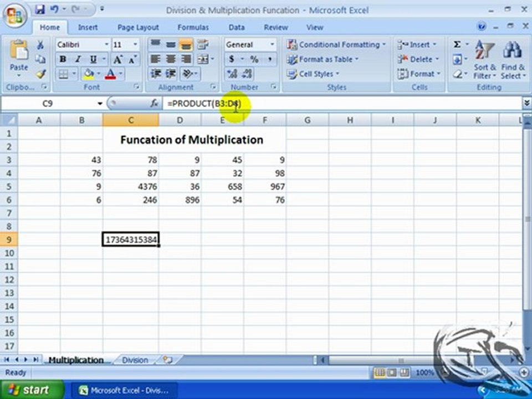Click the red Font Color swatch
Screen dimensions: 532x399
(x=111, y=74)
